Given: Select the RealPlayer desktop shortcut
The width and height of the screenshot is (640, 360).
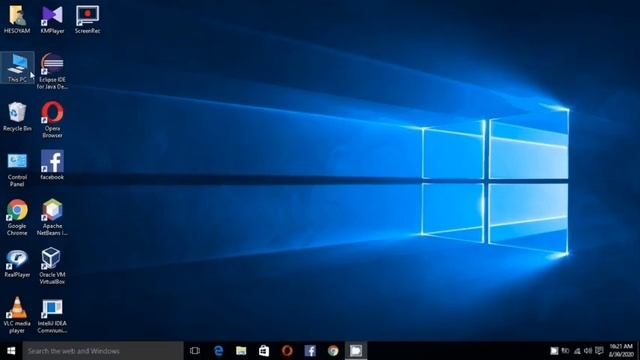Looking at the screenshot, I should (17, 264).
